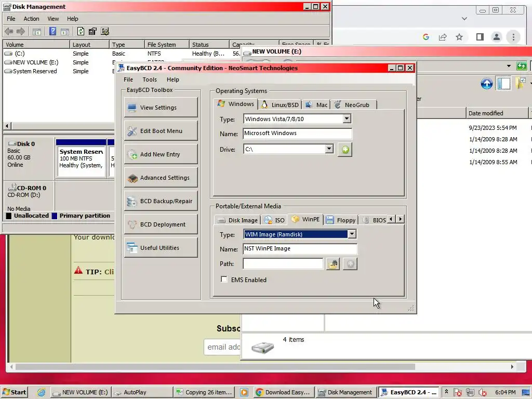Viewport: 532px width, 399px height.
Task: Select System Reserved volume row
Action: (59, 71)
